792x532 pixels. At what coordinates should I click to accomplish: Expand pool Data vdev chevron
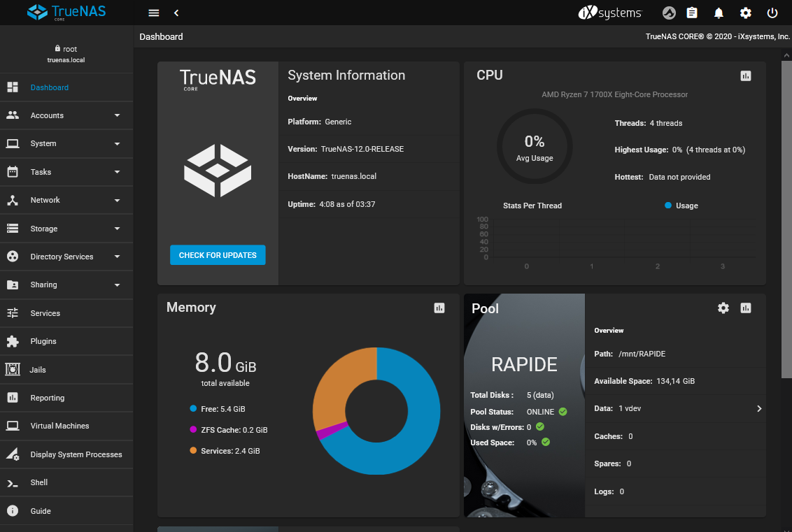759,409
